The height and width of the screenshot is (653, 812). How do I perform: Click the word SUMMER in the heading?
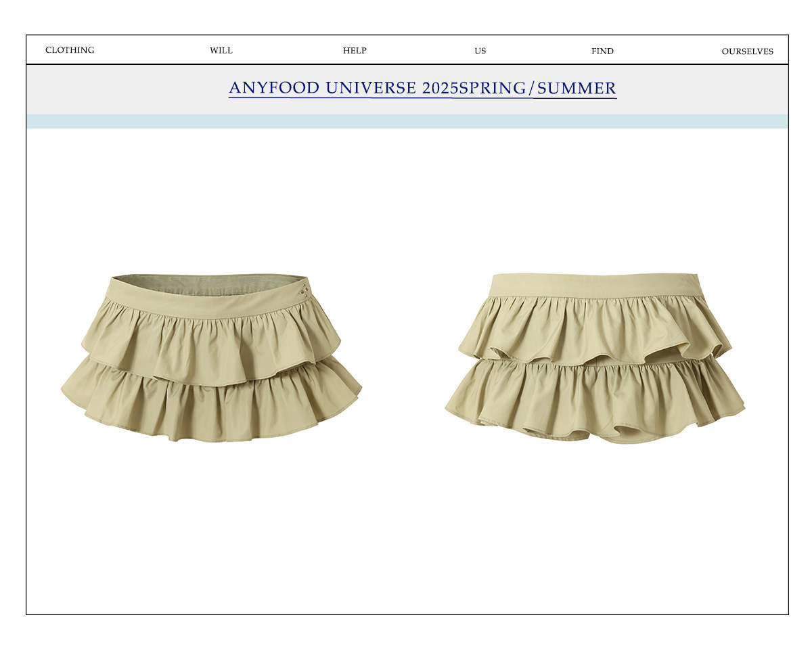577,88
